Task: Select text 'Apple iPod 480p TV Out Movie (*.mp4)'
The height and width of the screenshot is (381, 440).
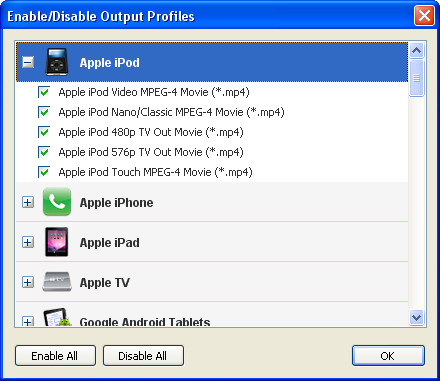Action: click(151, 132)
